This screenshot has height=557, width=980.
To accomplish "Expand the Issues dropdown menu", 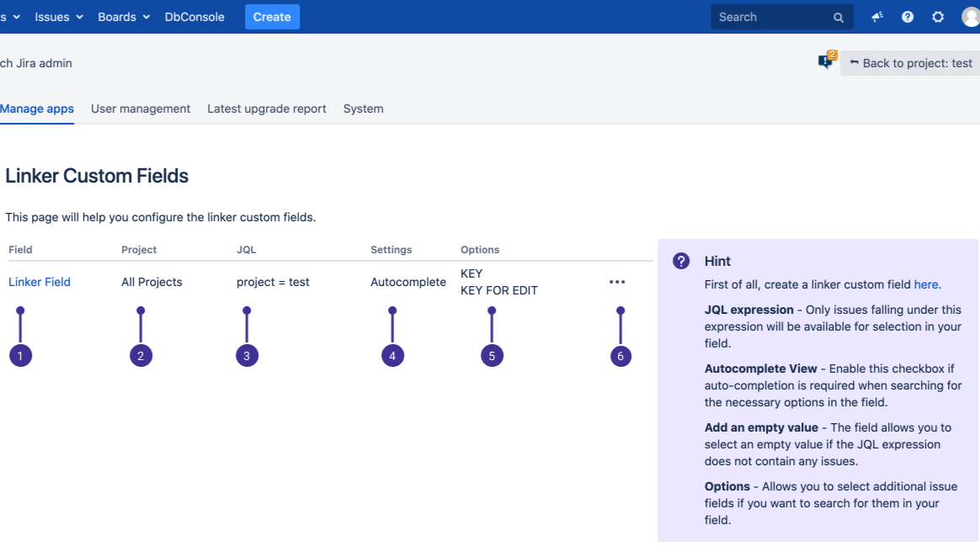I will coord(59,17).
